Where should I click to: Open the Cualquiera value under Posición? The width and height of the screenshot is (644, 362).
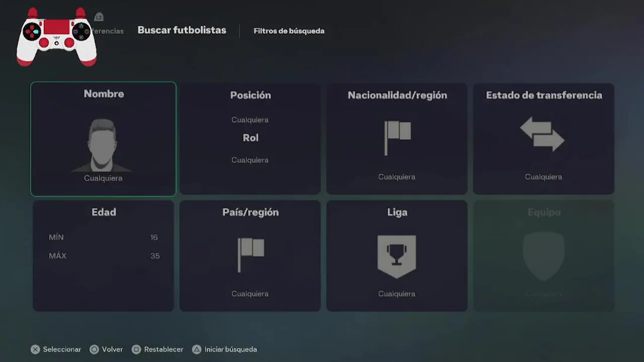click(x=250, y=120)
